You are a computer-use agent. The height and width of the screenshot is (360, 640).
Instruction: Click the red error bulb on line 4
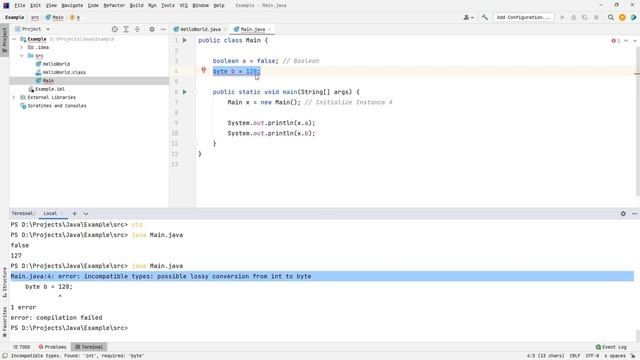point(204,70)
